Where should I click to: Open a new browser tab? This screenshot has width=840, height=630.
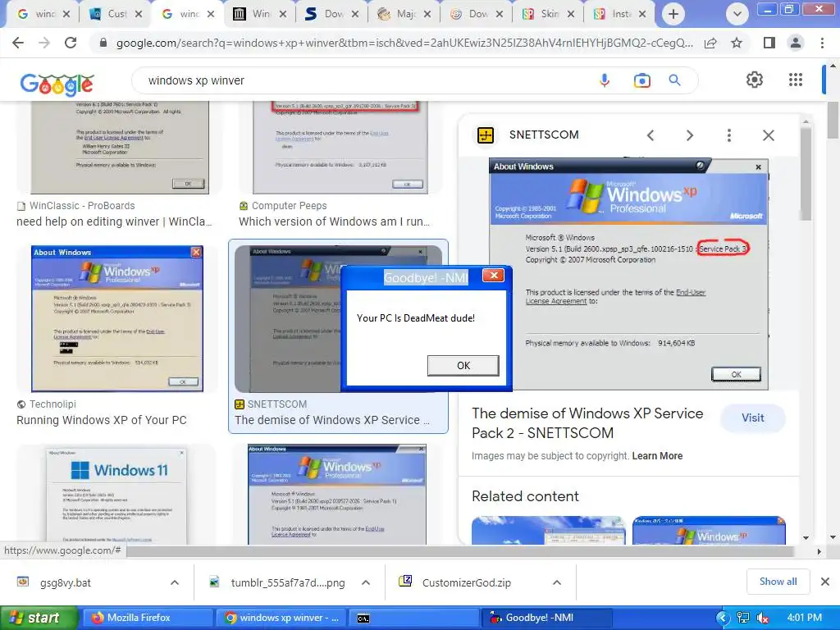[673, 14]
